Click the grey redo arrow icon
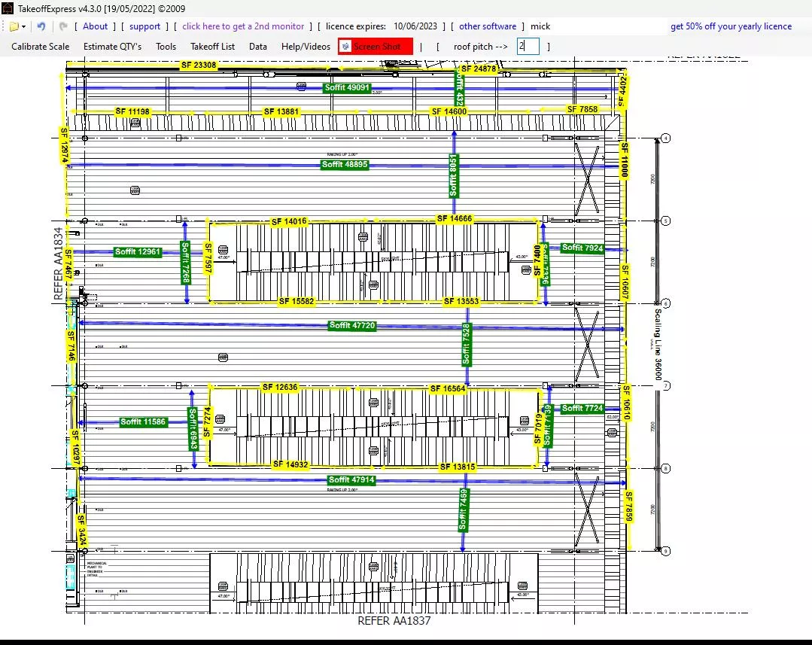The image size is (812, 645). click(63, 26)
